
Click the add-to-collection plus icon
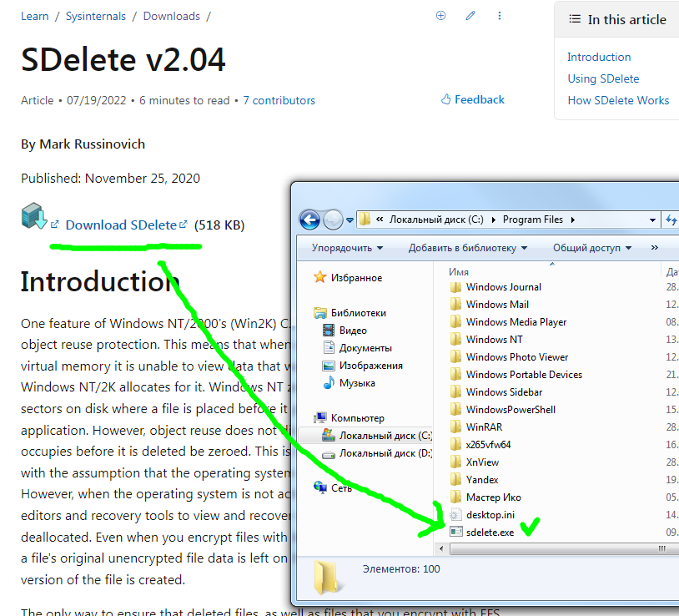point(440,16)
